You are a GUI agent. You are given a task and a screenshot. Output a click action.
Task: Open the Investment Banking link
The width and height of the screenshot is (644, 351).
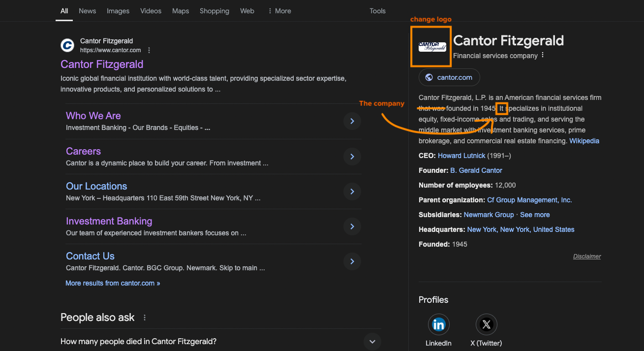109,221
